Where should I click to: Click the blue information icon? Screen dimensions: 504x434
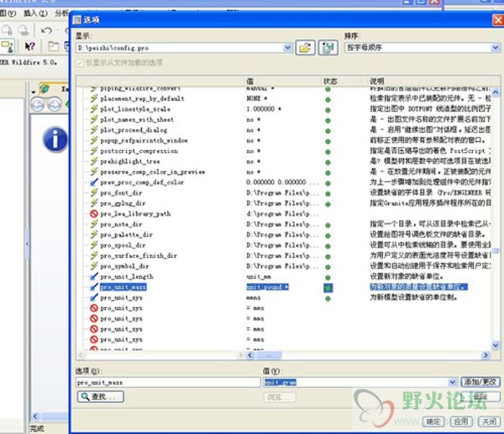[55, 140]
